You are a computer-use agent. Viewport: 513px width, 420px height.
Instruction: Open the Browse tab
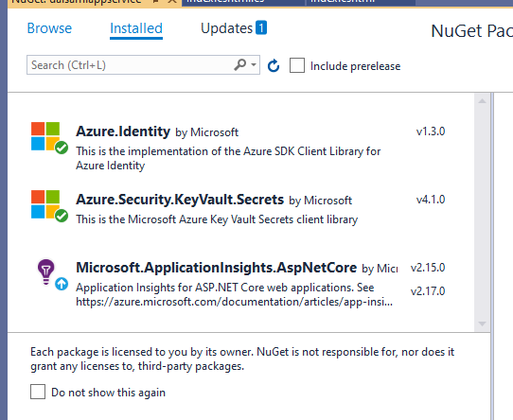(49, 28)
